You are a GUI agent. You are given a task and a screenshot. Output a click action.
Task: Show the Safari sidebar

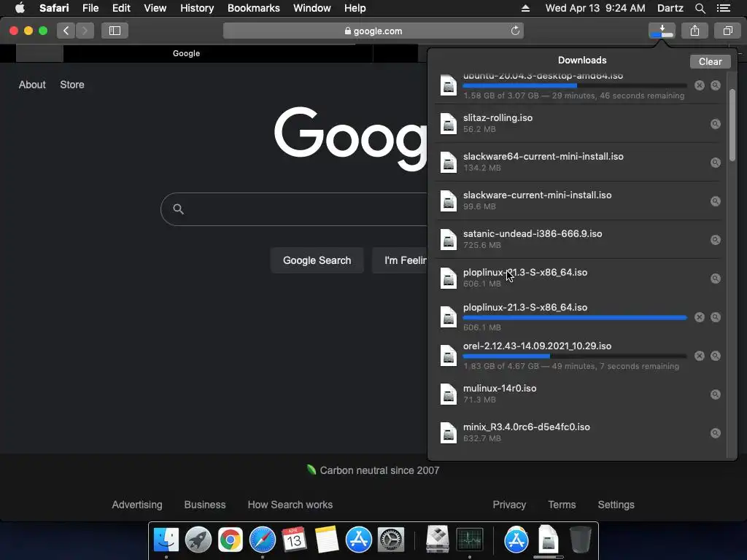click(115, 31)
